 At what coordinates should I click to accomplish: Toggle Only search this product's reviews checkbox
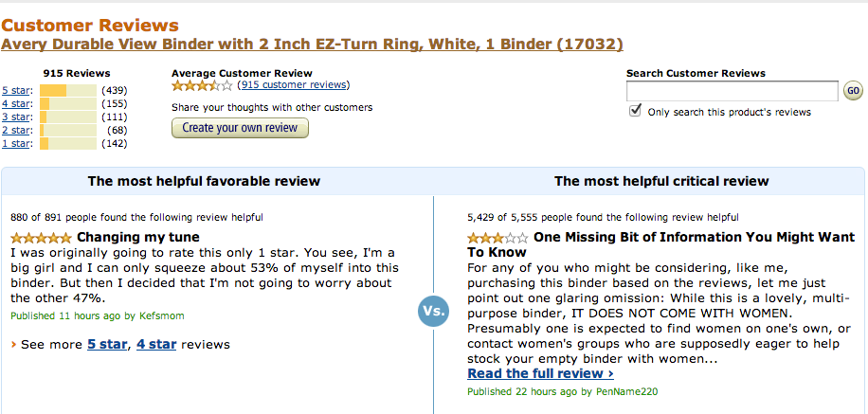pyautogui.click(x=636, y=111)
